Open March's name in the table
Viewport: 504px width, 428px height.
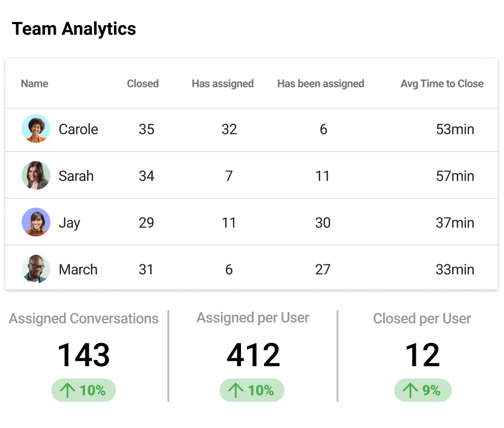point(78,269)
